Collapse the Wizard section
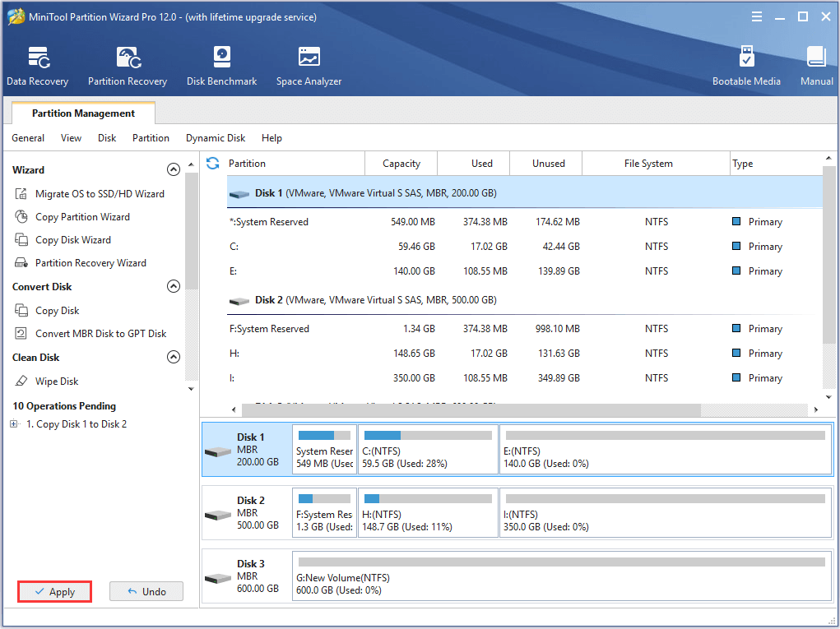The image size is (840, 629). (x=174, y=169)
